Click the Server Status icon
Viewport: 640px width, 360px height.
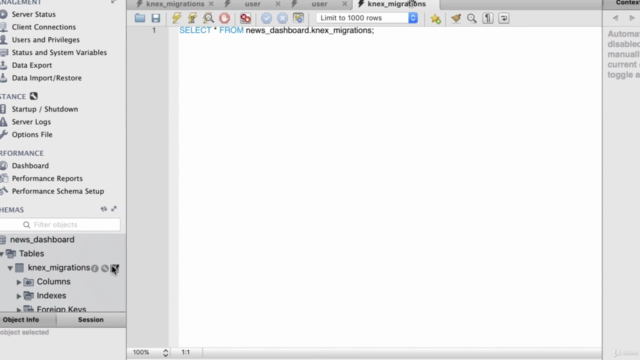pos(4,14)
